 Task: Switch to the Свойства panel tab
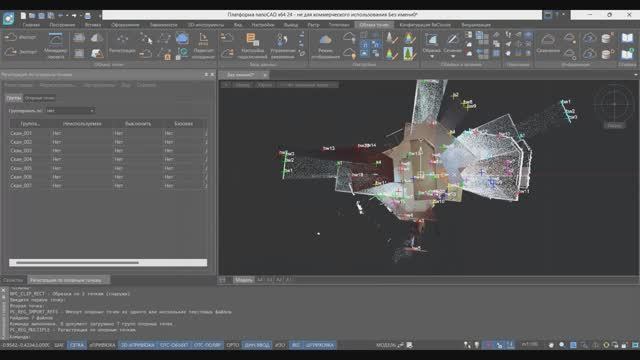tap(13, 280)
